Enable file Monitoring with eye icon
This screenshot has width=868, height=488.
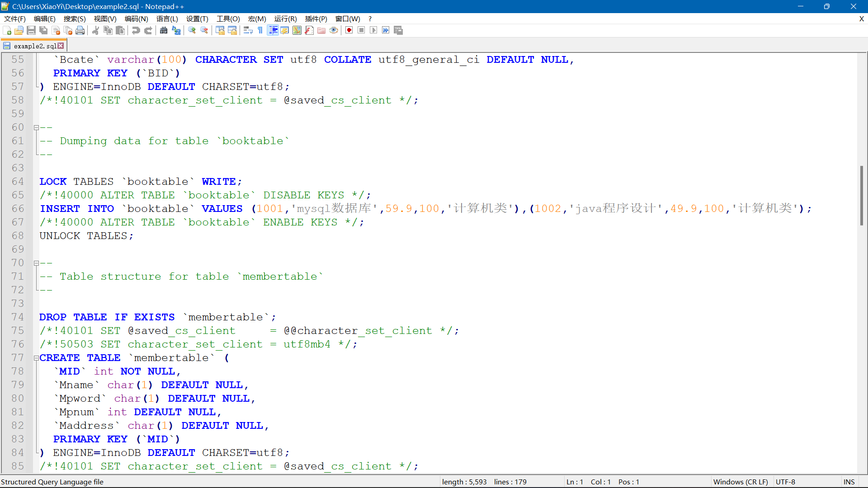[334, 30]
